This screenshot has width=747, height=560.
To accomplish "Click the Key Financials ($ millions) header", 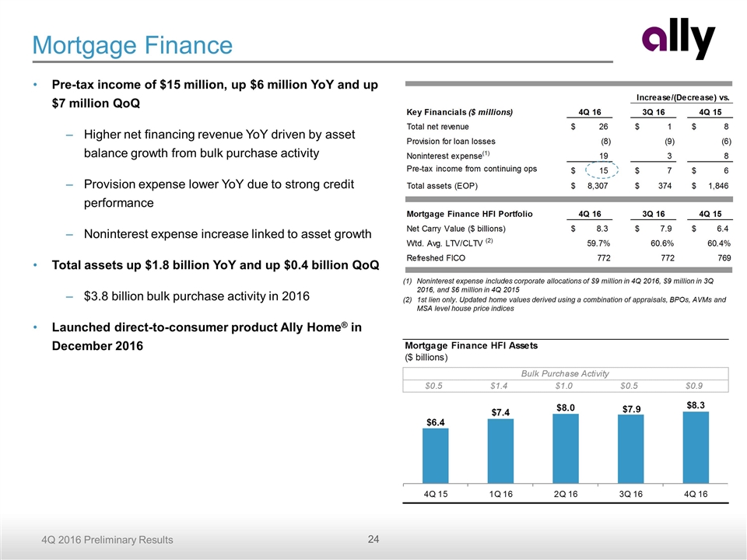I will [x=460, y=112].
